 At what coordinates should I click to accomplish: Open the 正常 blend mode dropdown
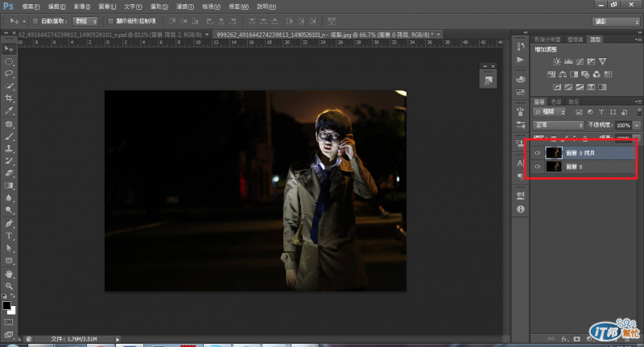coord(558,125)
